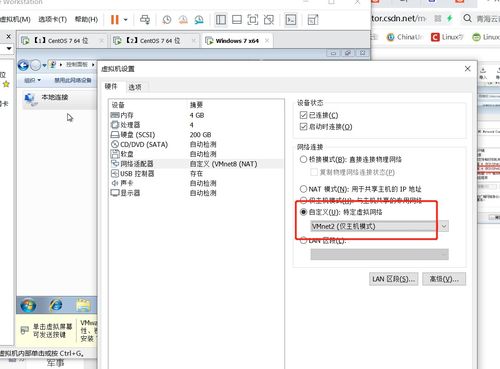Click the 高级(V)... button
The image size is (500, 369).
tap(444, 279)
